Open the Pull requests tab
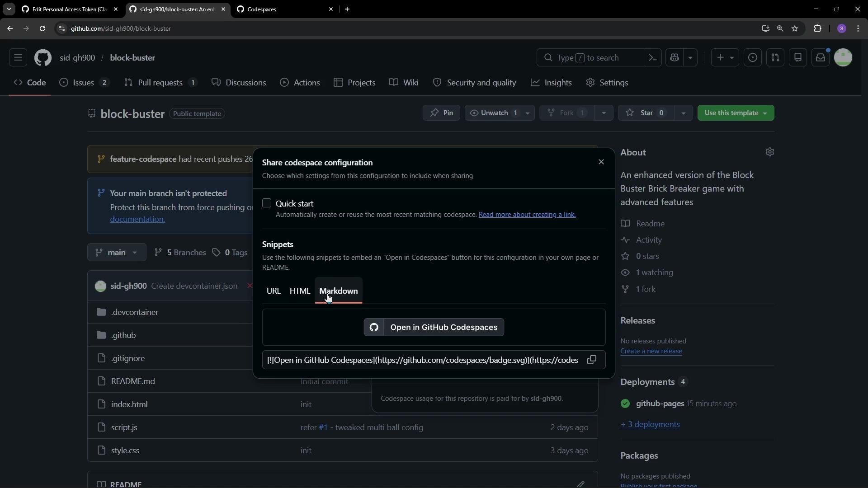This screenshot has height=488, width=868. (160, 83)
